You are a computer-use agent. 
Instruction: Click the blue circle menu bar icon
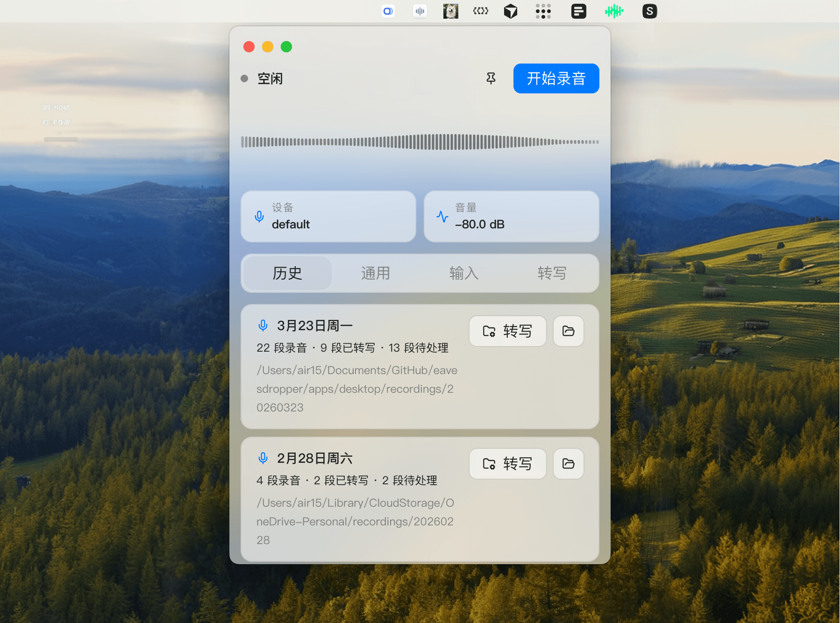coord(388,11)
